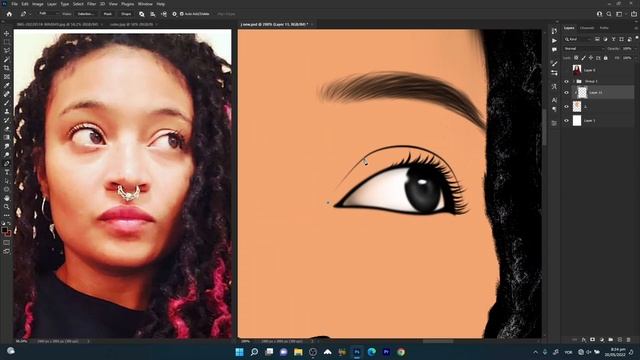Image resolution: width=640 pixels, height=360 pixels.
Task: Open Windows Start button
Action: pos(240,352)
